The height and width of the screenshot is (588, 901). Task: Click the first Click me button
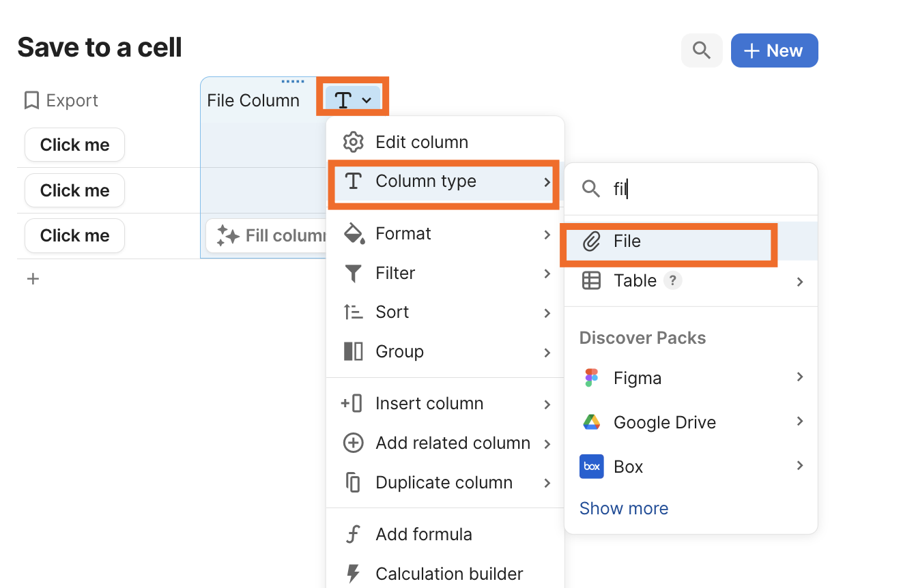pyautogui.click(x=74, y=145)
